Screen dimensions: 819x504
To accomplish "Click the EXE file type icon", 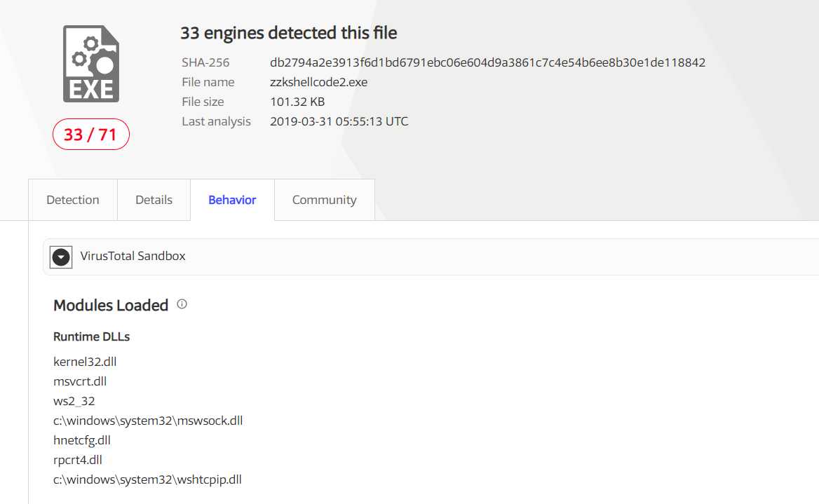I will (91, 64).
